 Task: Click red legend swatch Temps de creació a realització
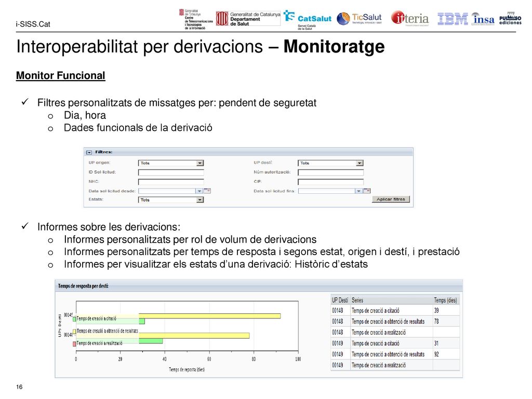click(x=75, y=344)
